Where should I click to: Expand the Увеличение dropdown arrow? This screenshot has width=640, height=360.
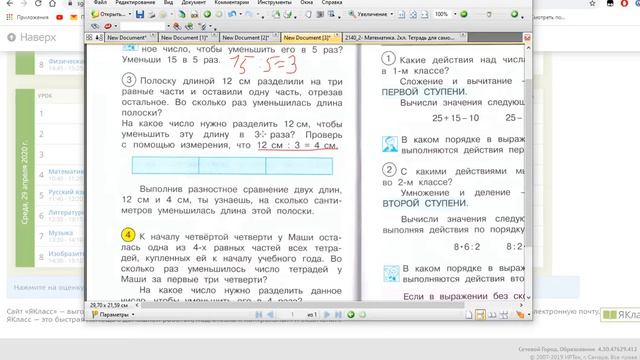[391, 14]
